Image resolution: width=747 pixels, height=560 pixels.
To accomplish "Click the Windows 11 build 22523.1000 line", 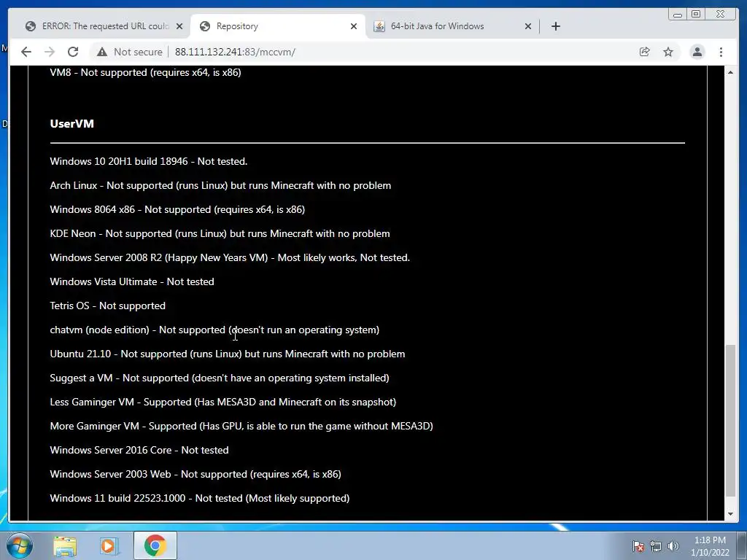I will coord(200,498).
